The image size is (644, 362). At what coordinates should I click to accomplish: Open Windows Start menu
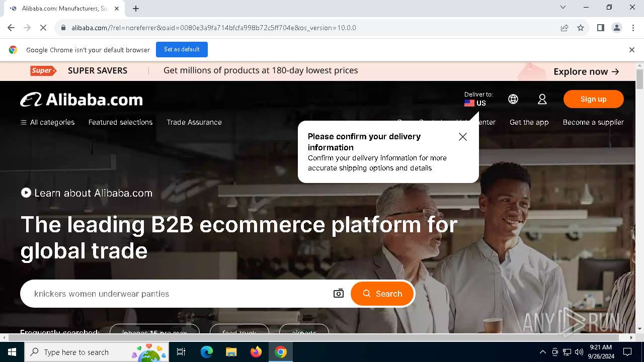click(x=12, y=352)
